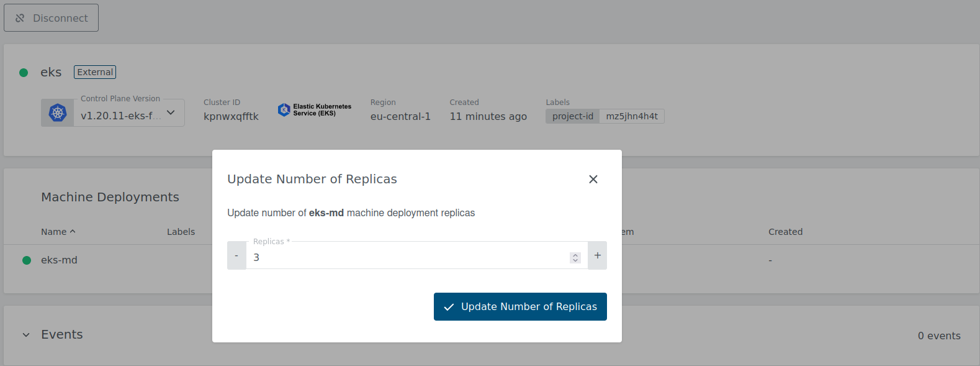Click the eks-md green status indicator
This screenshot has height=366, width=980.
(27, 260)
